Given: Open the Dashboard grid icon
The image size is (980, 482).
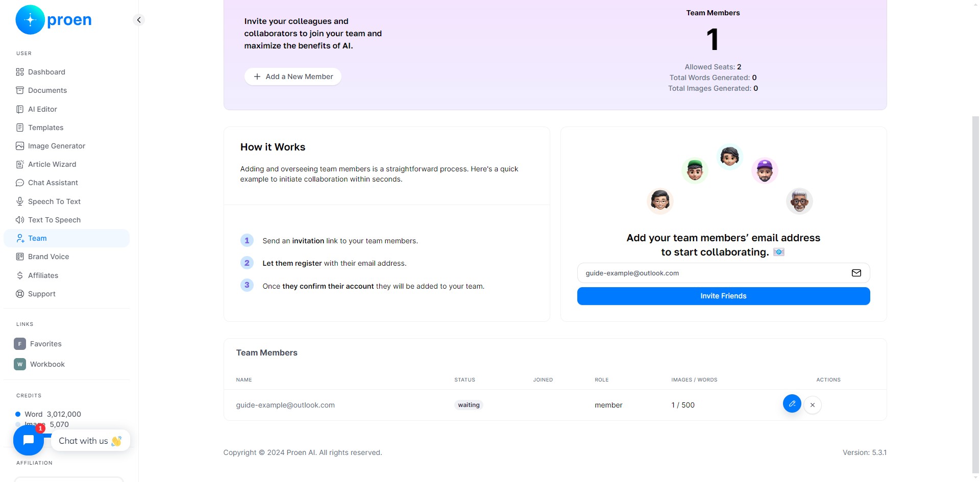Looking at the screenshot, I should pos(20,72).
